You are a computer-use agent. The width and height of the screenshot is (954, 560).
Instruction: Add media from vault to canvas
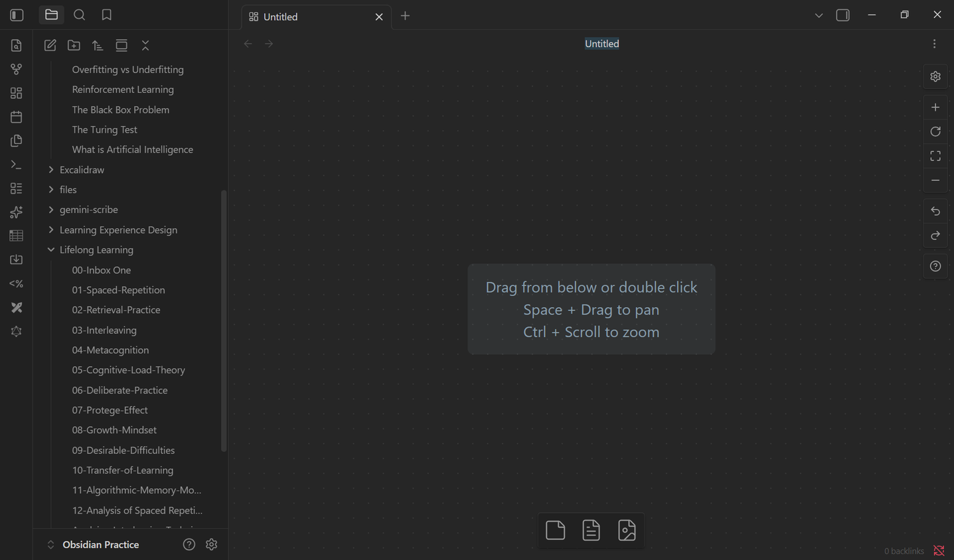(x=627, y=530)
